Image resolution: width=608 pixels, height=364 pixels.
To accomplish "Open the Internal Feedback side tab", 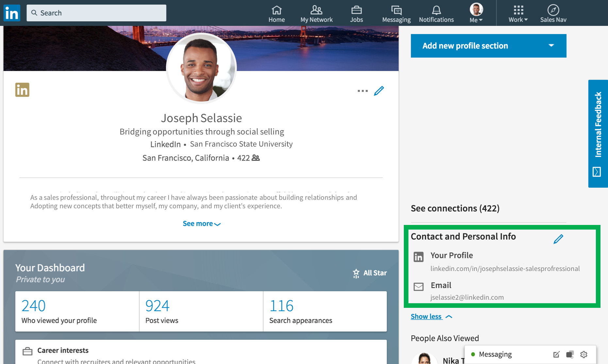I will [x=598, y=134].
